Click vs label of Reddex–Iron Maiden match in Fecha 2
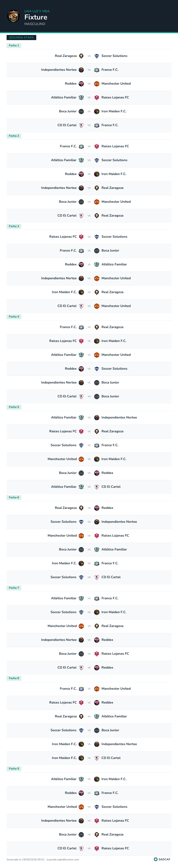 click(89, 174)
